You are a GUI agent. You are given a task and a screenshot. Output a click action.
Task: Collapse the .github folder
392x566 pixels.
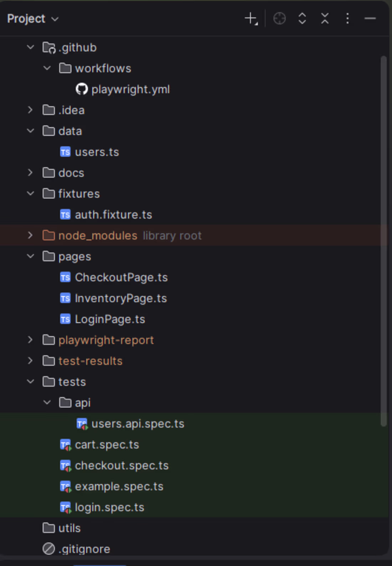pyautogui.click(x=31, y=47)
